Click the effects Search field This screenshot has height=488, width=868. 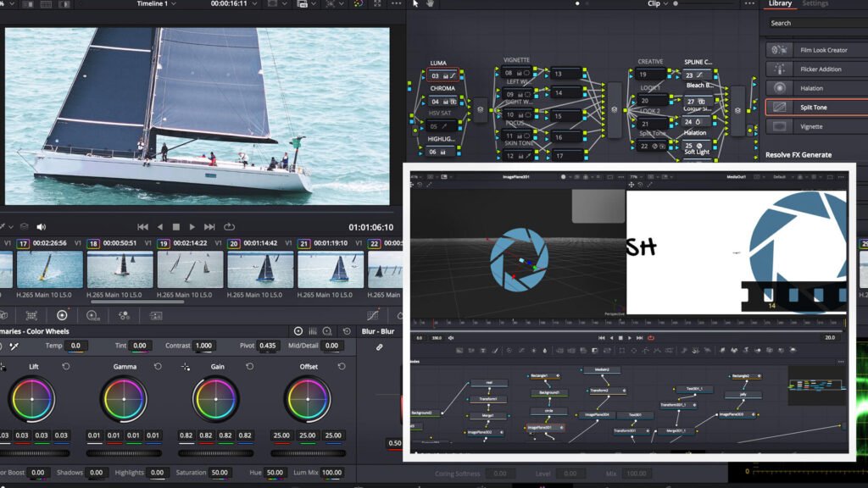pyautogui.click(x=817, y=23)
